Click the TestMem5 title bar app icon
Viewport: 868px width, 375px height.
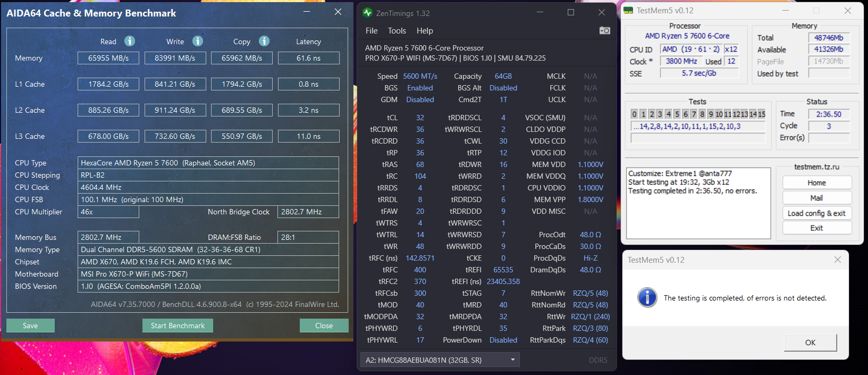tap(628, 10)
